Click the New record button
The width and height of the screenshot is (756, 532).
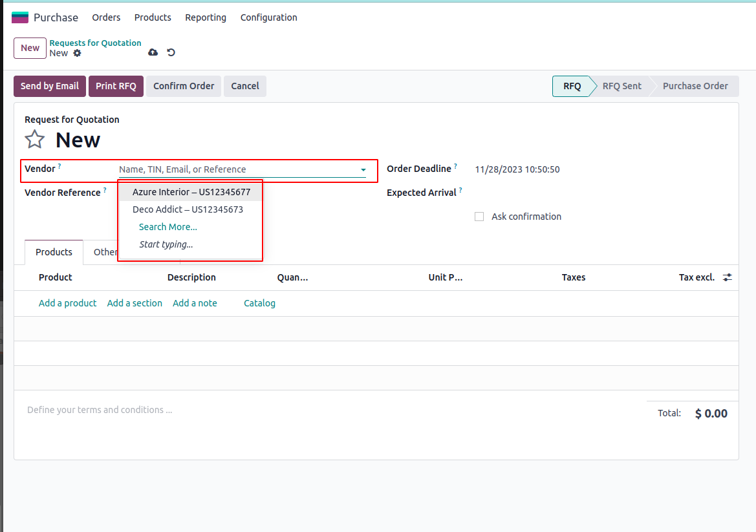[x=30, y=48]
